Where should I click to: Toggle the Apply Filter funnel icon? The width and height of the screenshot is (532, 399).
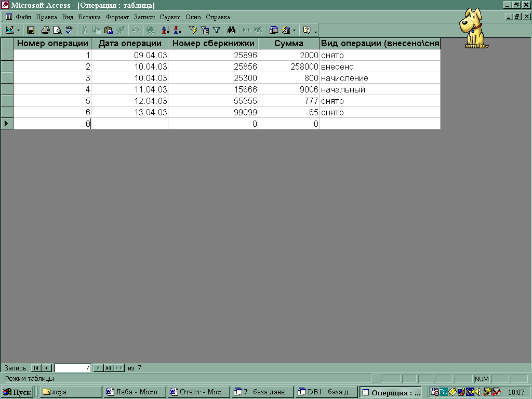[x=217, y=30]
